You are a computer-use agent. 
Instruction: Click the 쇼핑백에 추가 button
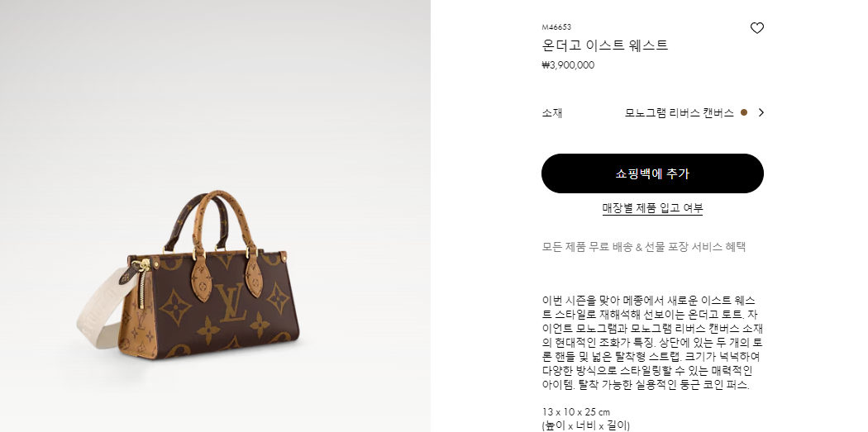click(x=652, y=173)
